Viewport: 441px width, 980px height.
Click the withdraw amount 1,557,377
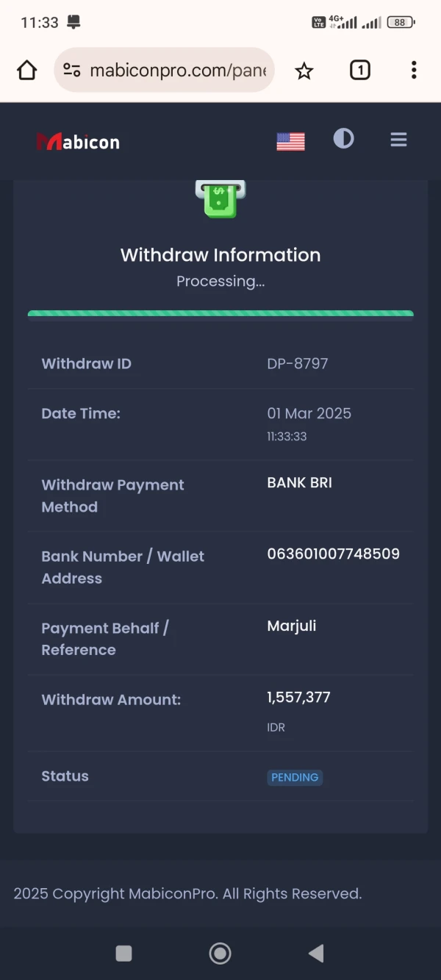click(x=298, y=697)
